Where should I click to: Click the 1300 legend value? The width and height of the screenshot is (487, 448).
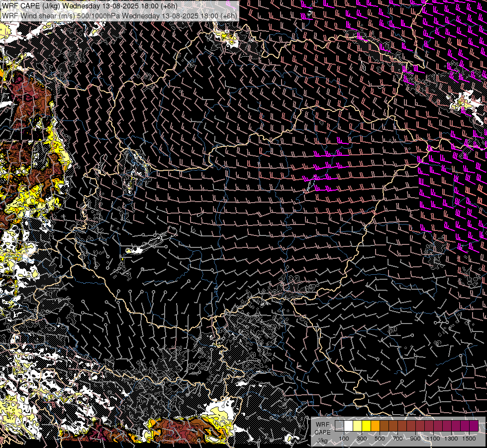click(451, 439)
